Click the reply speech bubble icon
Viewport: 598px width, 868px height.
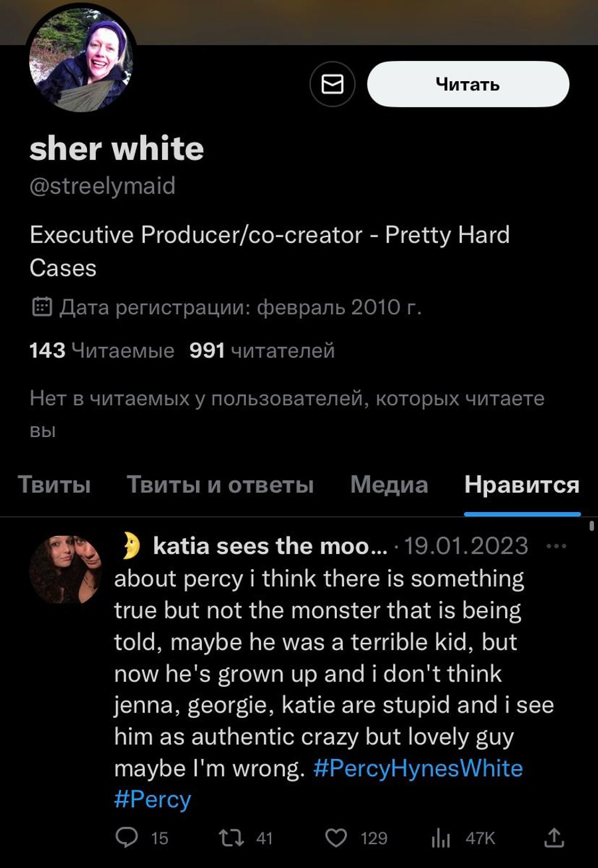[125, 838]
